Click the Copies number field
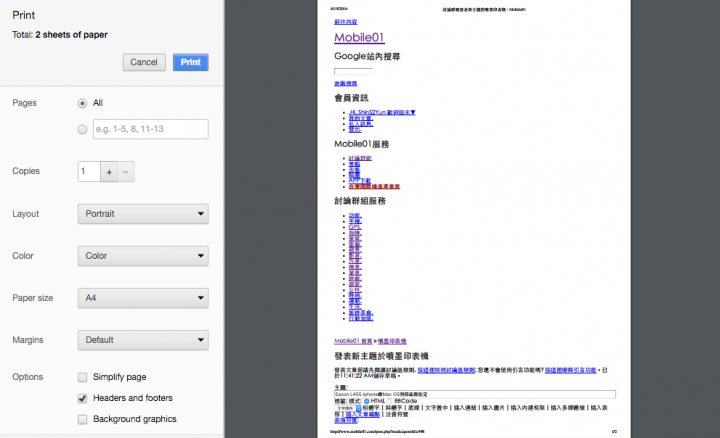 [89, 172]
